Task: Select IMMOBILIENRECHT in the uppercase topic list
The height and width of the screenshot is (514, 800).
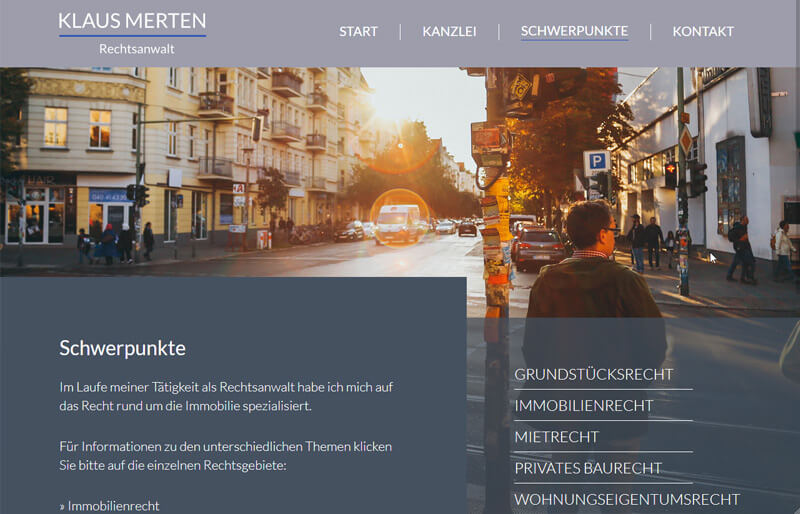Action: coord(584,405)
